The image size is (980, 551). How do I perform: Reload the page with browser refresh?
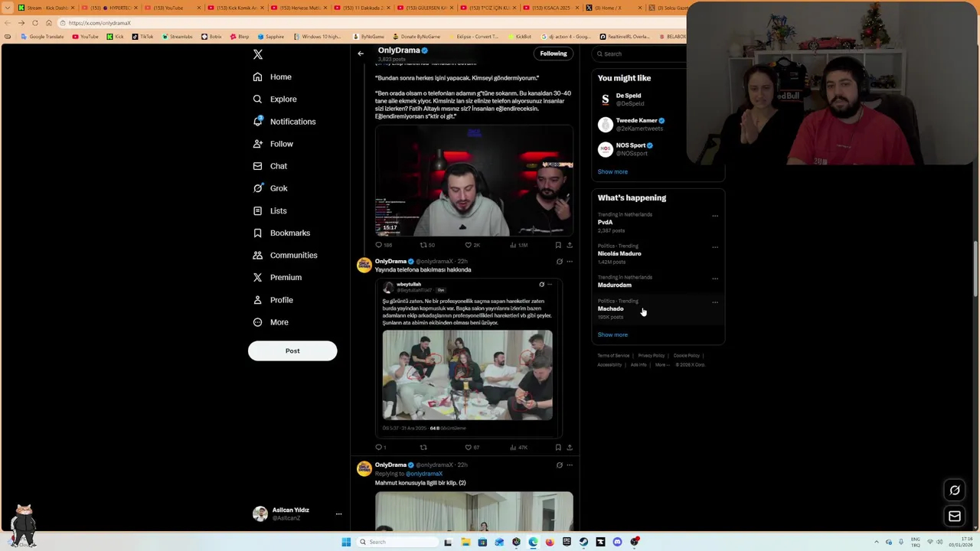(x=35, y=23)
